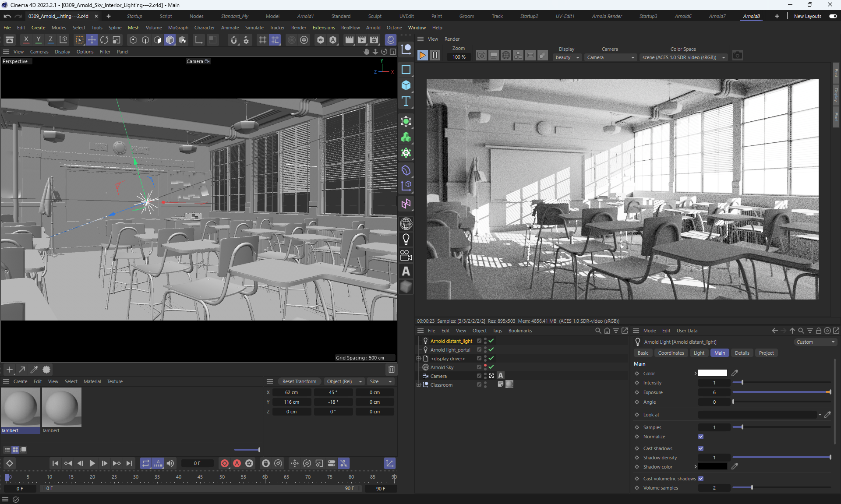This screenshot has height=504, width=841.
Task: Expand the Classroom object hierarchy
Action: (x=419, y=385)
